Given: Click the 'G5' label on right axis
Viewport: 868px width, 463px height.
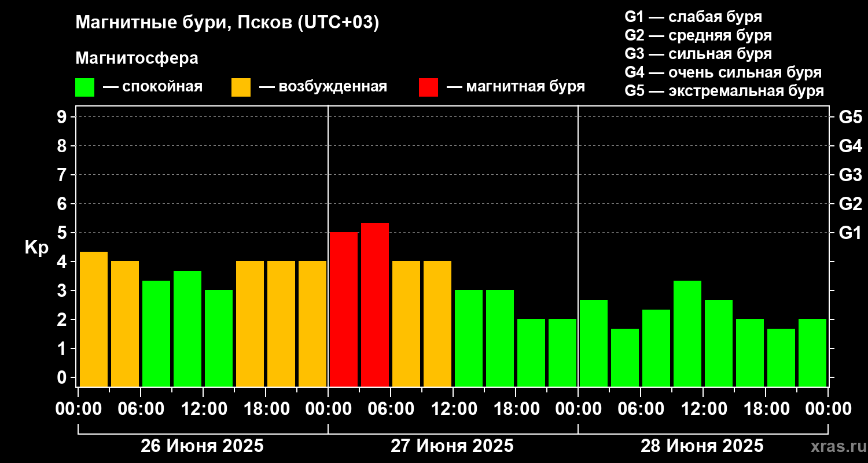Looking at the screenshot, I should [850, 117].
